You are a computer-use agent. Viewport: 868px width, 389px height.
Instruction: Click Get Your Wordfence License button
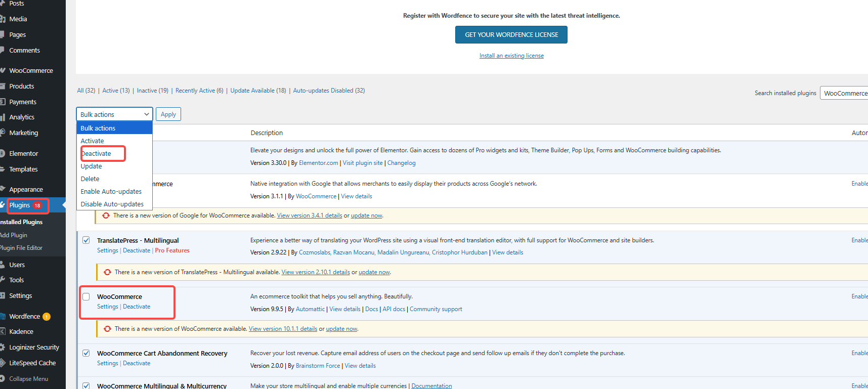[511, 35]
